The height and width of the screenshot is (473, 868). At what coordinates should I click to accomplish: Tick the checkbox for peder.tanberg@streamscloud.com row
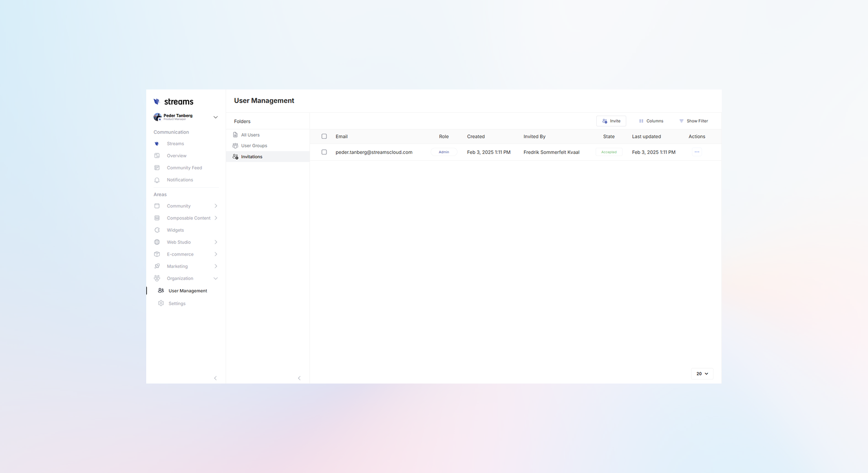[x=324, y=152]
